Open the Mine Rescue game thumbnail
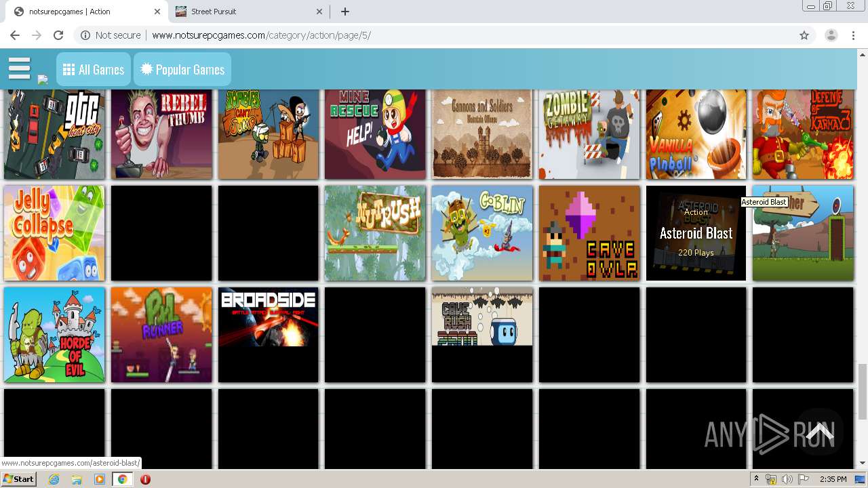The height and width of the screenshot is (488, 868). (375, 134)
